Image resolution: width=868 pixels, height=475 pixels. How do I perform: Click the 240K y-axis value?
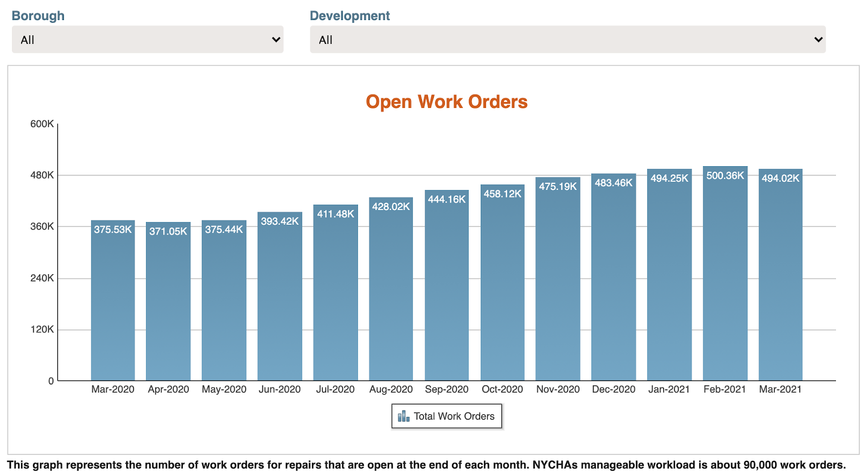click(x=42, y=278)
